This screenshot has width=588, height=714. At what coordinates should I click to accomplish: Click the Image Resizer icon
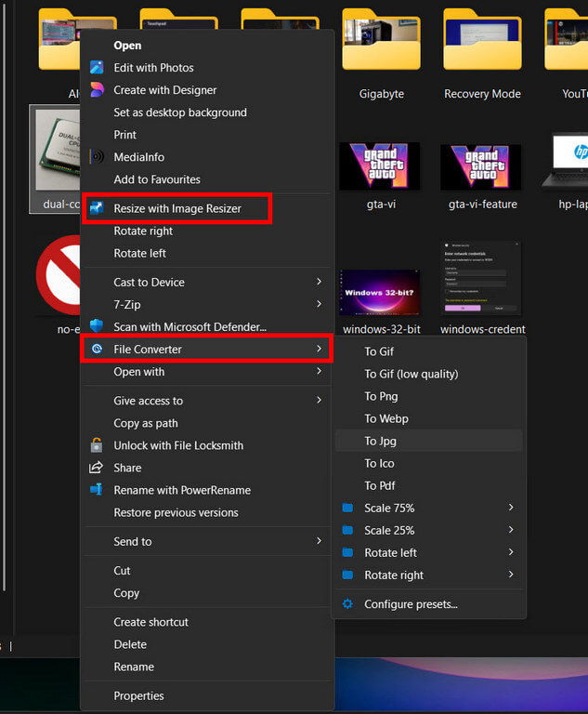pyautogui.click(x=96, y=209)
